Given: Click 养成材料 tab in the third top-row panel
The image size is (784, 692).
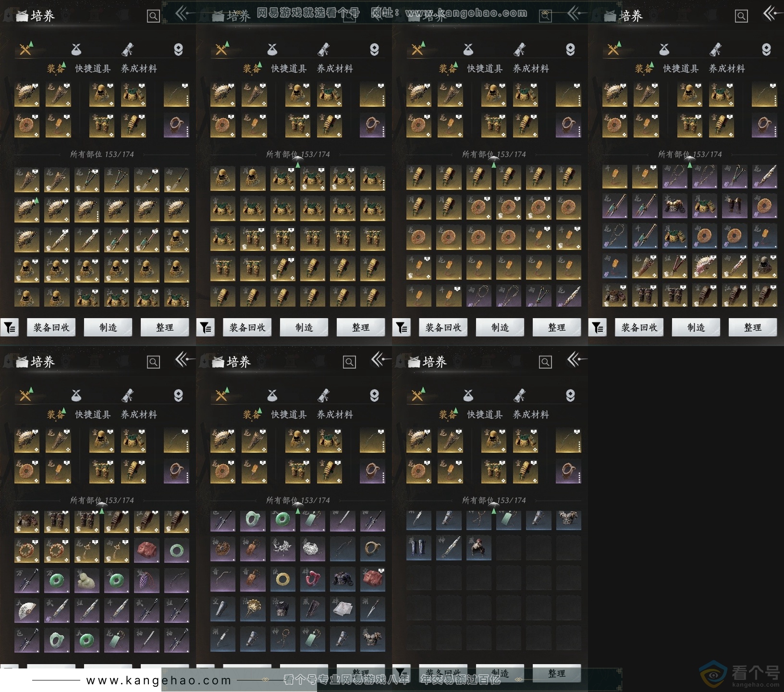Looking at the screenshot, I should click(531, 69).
